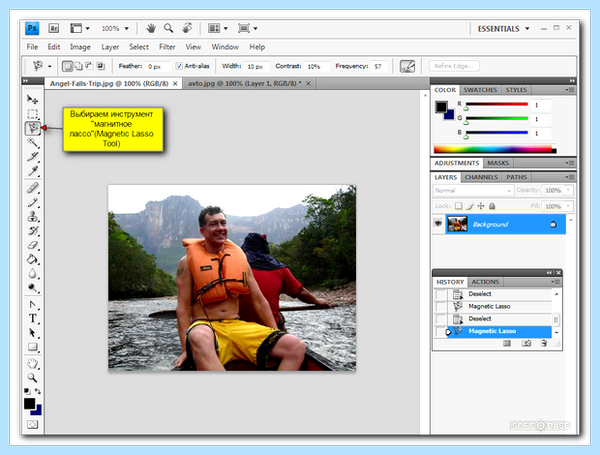
Task: Choose Intersect with selection mode
Action: 100,66
